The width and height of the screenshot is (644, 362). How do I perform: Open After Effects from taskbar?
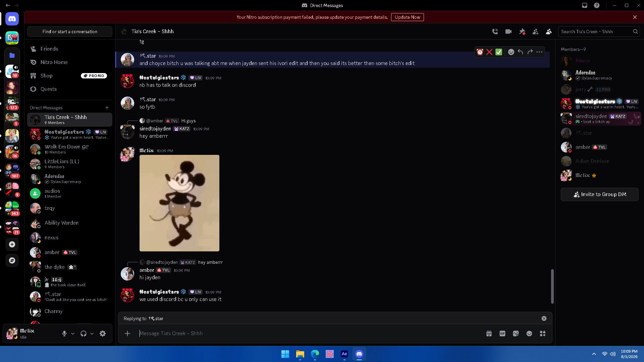(344, 354)
